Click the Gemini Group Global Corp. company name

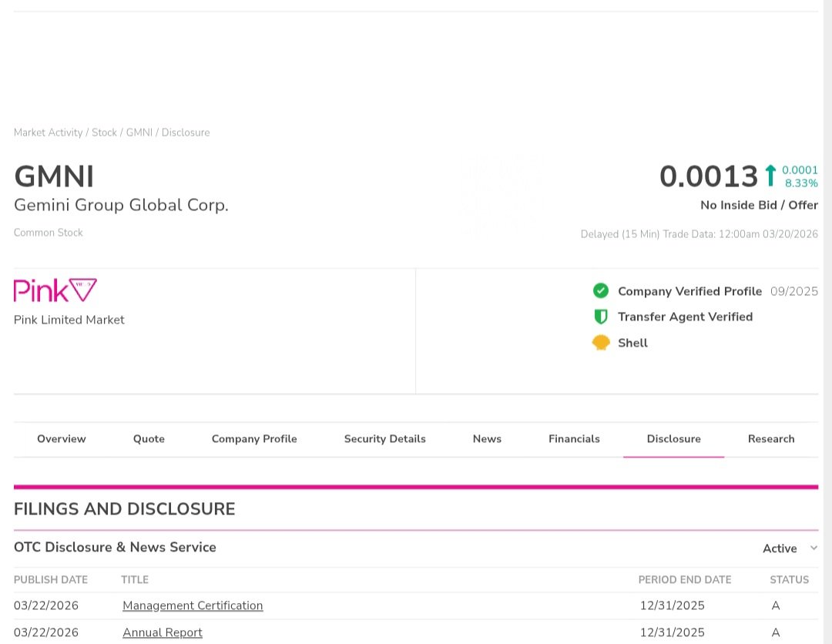[121, 205]
